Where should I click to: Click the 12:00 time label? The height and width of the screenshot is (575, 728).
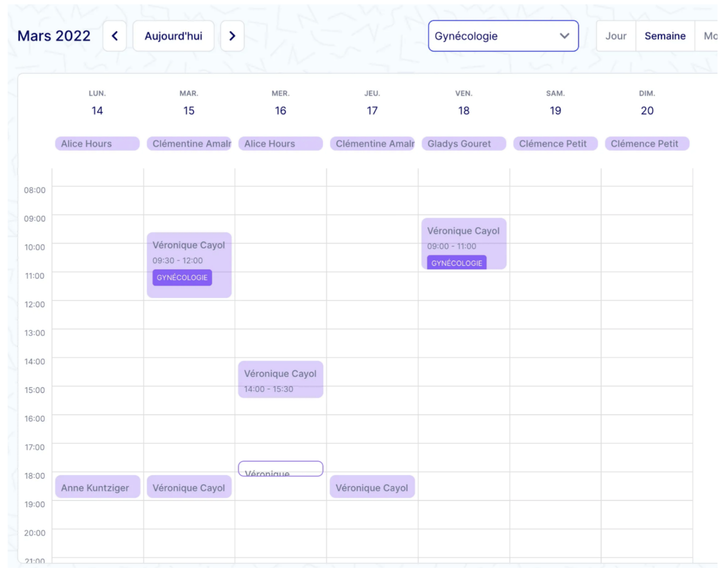[35, 305]
